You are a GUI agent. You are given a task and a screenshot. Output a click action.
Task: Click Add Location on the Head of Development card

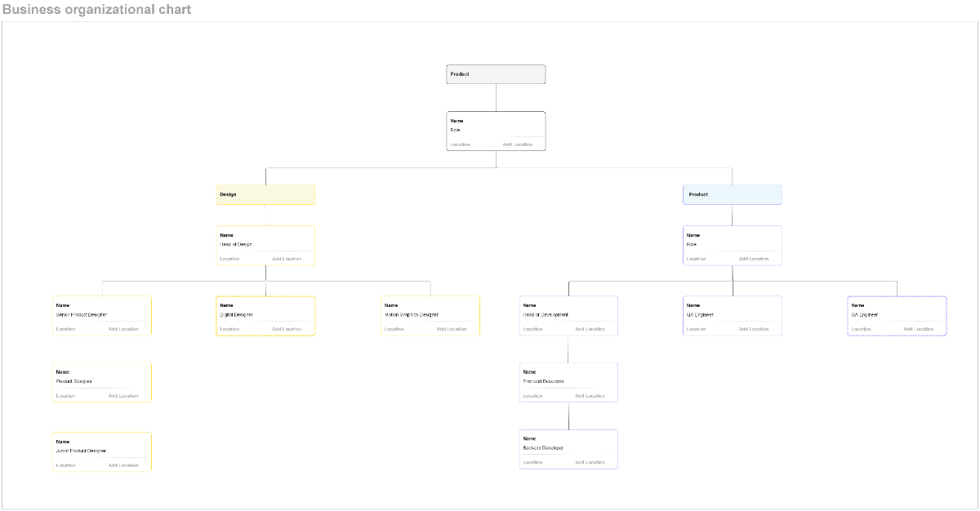(x=589, y=329)
